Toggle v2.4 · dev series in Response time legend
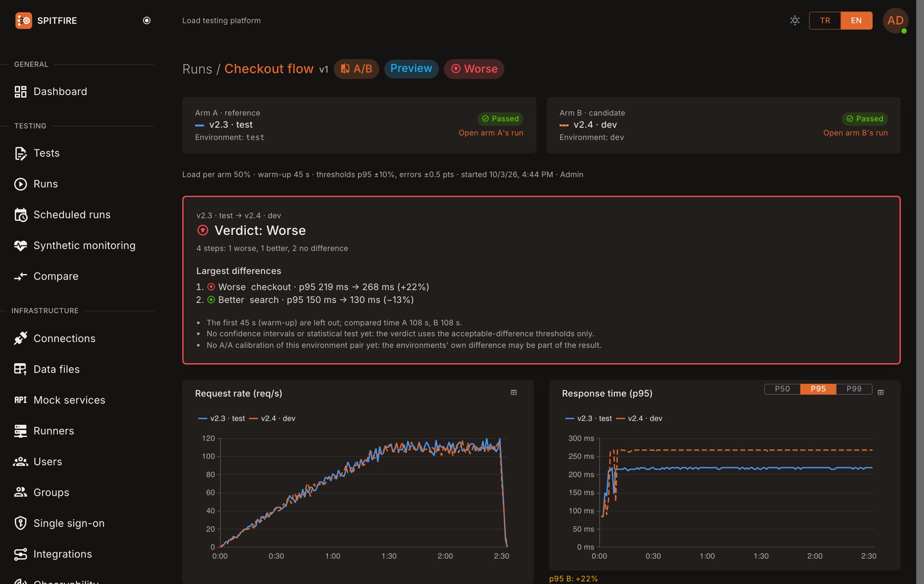The width and height of the screenshot is (924, 584). pyautogui.click(x=639, y=419)
